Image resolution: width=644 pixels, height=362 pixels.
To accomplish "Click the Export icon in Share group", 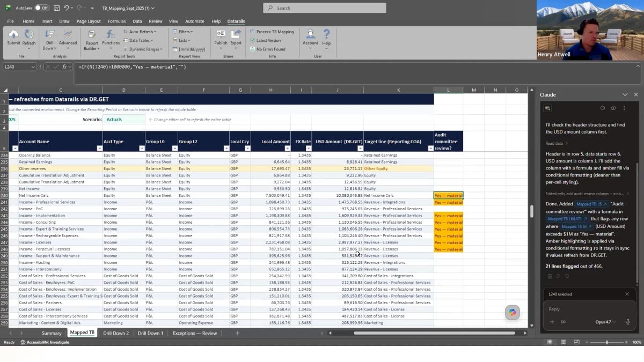I will [236, 34].
